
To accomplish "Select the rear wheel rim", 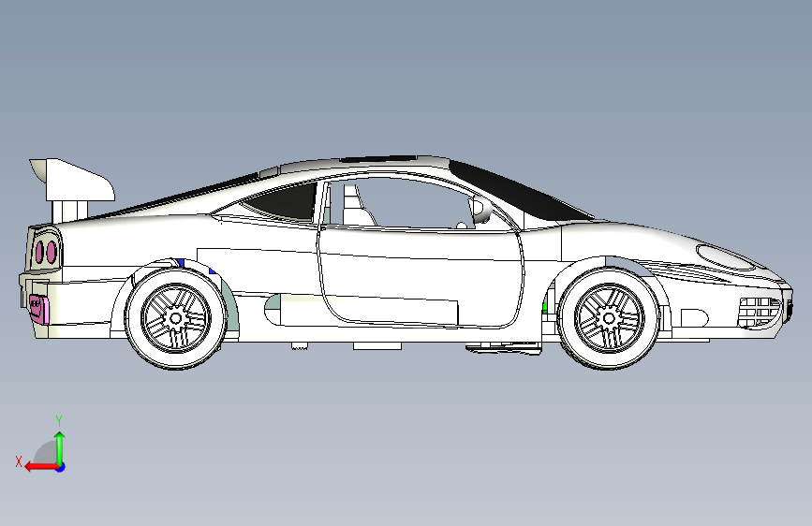I will pyautogui.click(x=176, y=318).
